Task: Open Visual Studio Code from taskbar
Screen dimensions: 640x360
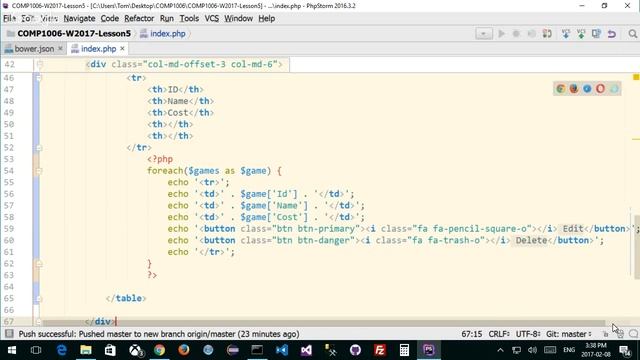Action: 282,350
